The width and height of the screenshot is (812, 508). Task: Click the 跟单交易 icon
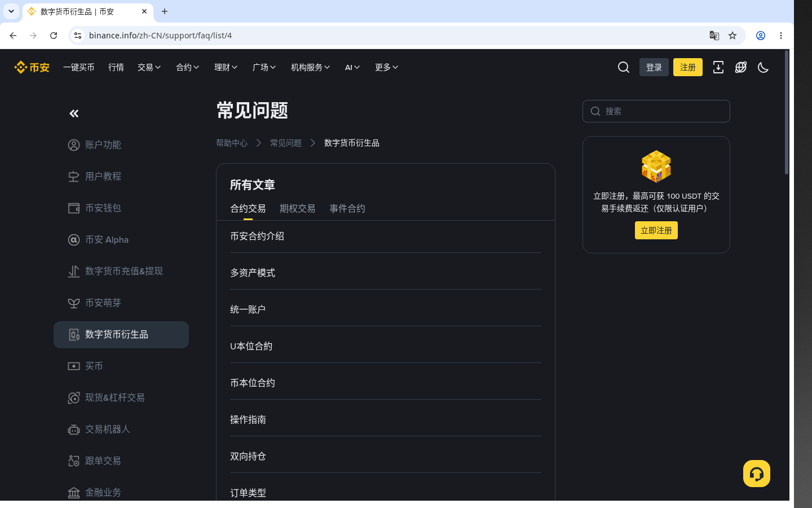[74, 461]
